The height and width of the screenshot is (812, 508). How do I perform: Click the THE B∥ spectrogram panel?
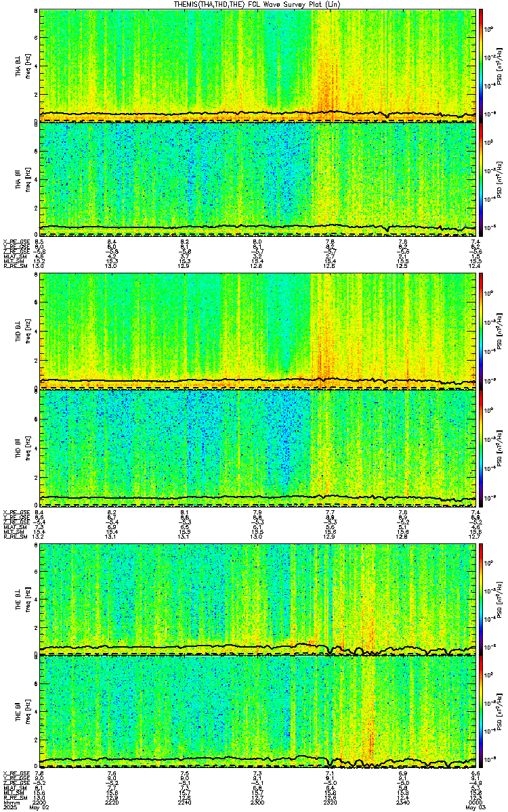[x=257, y=713]
